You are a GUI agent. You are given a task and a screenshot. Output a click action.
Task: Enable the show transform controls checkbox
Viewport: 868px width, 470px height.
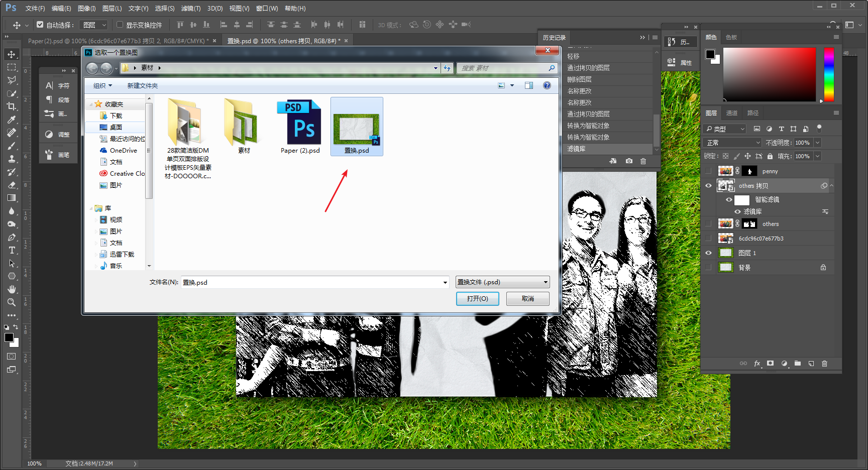120,24
